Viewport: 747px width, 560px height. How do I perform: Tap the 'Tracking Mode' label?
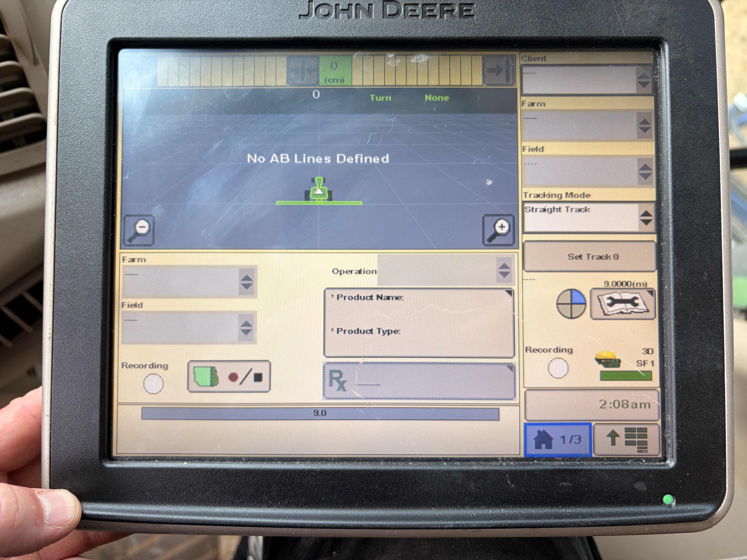tap(557, 195)
